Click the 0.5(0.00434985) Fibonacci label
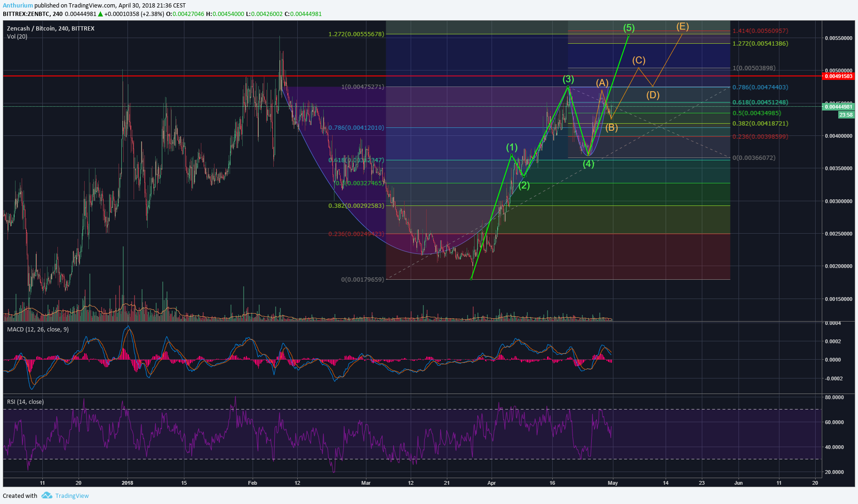 (x=757, y=113)
